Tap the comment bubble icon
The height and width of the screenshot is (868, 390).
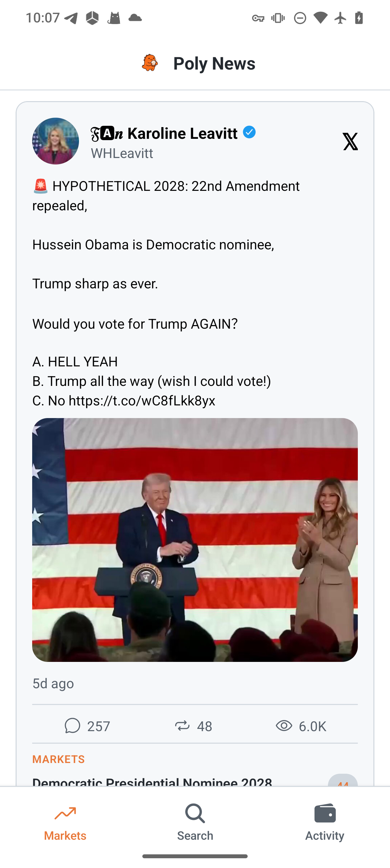coord(72,726)
